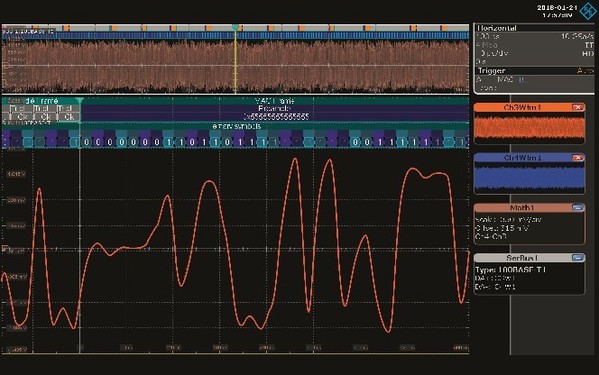Minimize the Math1 signal label
Viewport: 599px width, 375px height.
click(x=578, y=208)
